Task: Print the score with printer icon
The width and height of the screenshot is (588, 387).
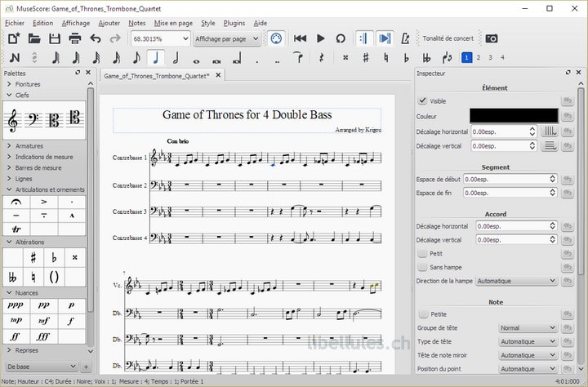Action: [75, 38]
